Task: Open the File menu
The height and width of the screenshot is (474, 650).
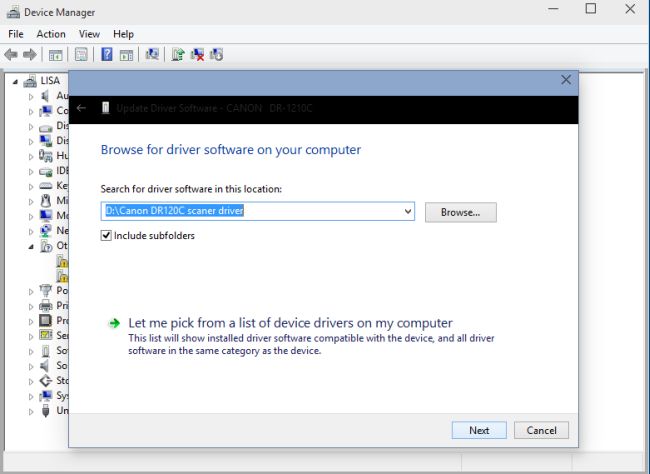Action: [x=16, y=34]
